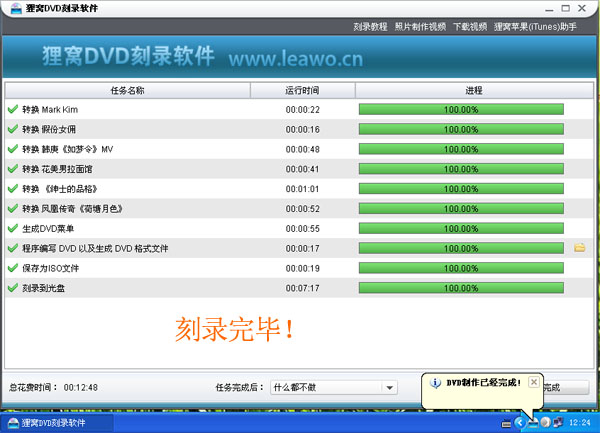The width and height of the screenshot is (600, 433).
Task: Maximize the DVD burning software window
Action: tap(566, 8)
